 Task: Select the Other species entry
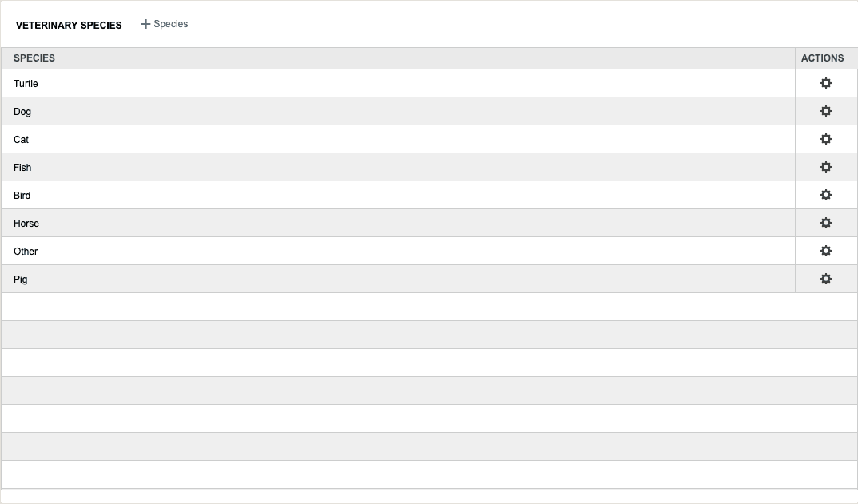(26, 252)
